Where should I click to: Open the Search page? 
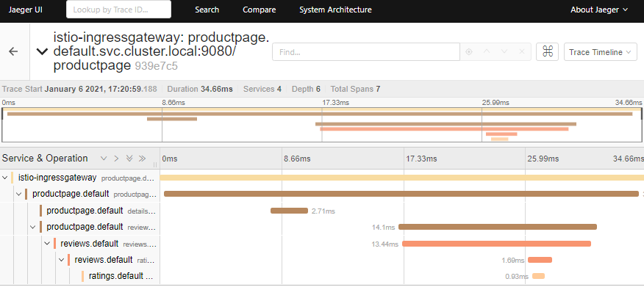click(207, 10)
